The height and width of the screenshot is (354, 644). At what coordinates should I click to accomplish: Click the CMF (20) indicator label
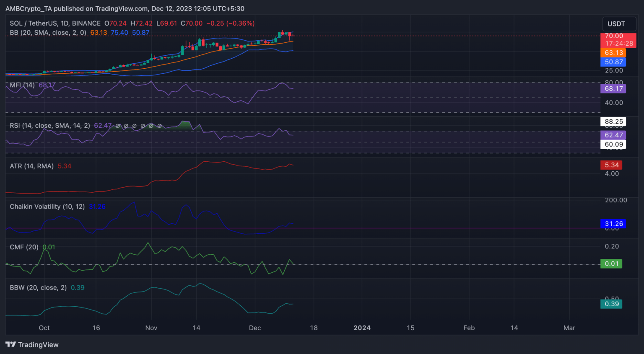24,247
